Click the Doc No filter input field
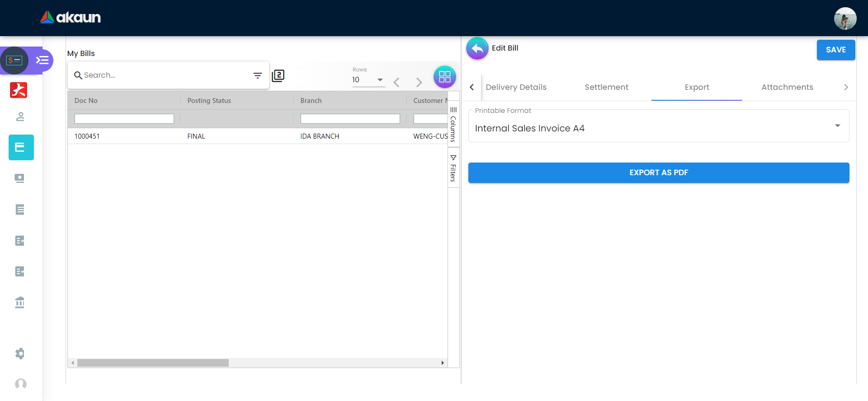 (124, 119)
